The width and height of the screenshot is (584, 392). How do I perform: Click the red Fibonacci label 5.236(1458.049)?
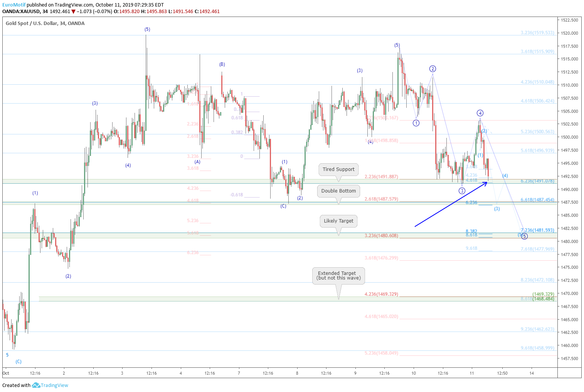[x=381, y=353]
